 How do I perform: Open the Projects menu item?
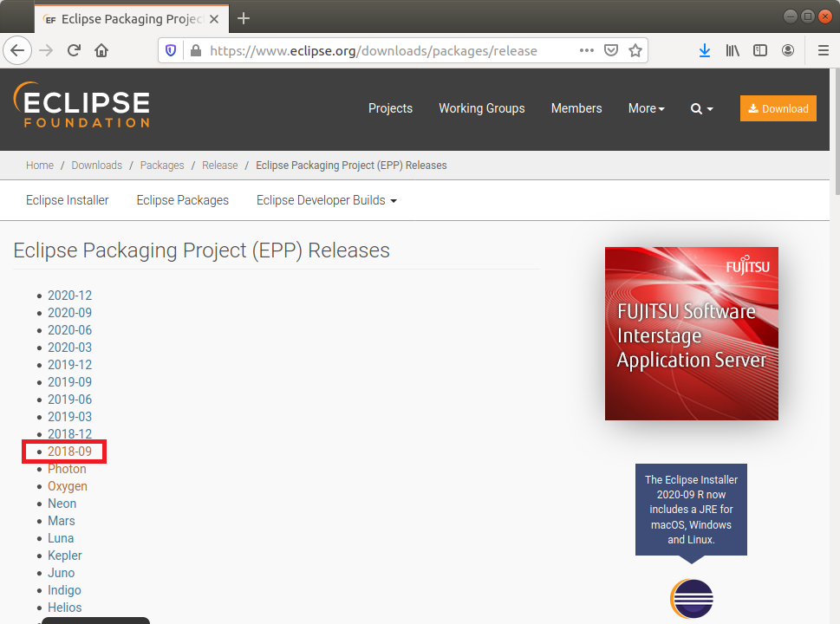tap(391, 108)
